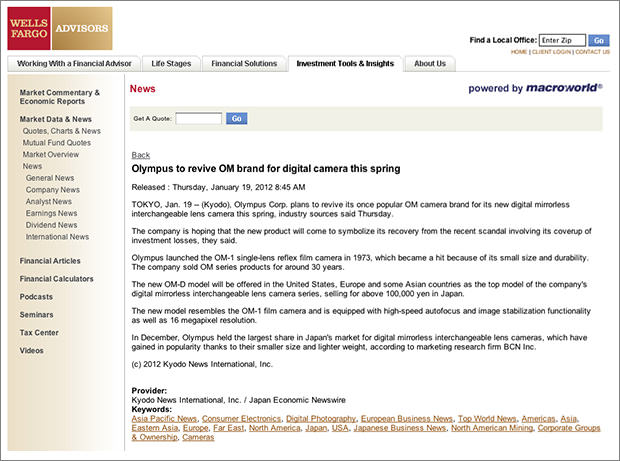This screenshot has height=461, width=620.
Task: Open Seminars in sidebar
Action: 36,315
